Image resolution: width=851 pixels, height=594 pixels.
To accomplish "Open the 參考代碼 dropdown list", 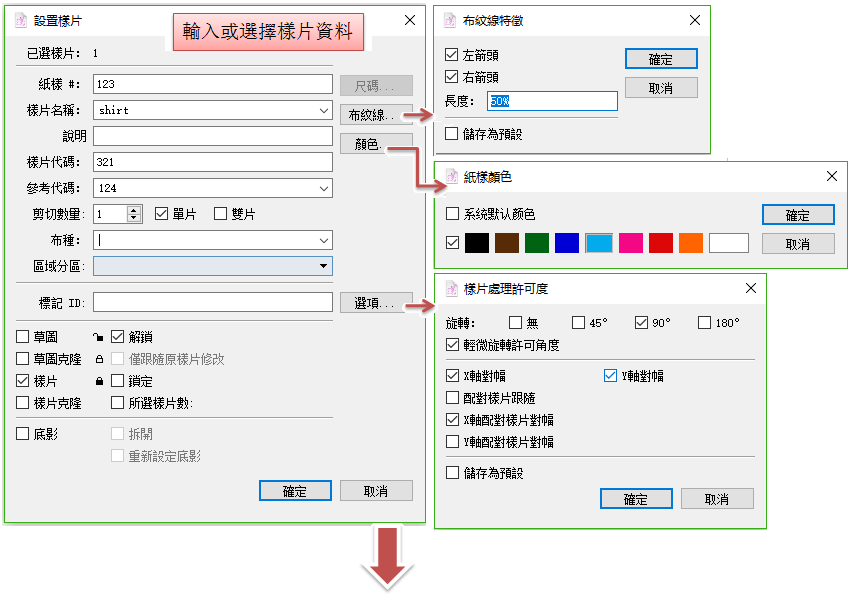I will tap(323, 188).
